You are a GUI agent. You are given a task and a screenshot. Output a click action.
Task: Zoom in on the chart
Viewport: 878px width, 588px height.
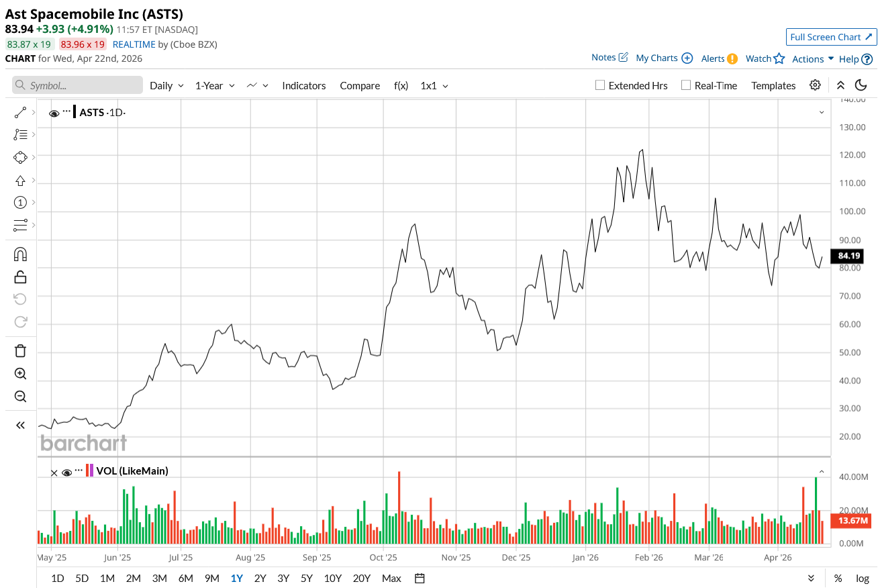pos(20,374)
